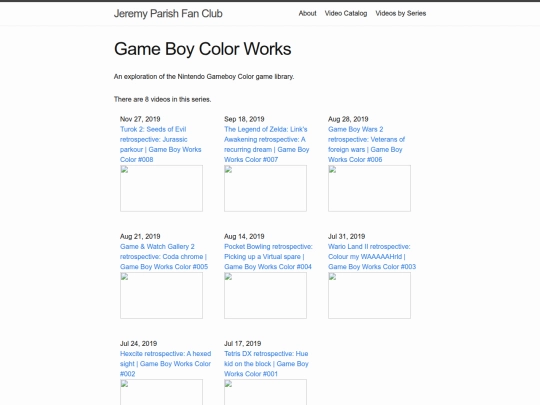Click 'There are 8 videos in this series' text
The height and width of the screenshot is (405, 540).
click(163, 100)
